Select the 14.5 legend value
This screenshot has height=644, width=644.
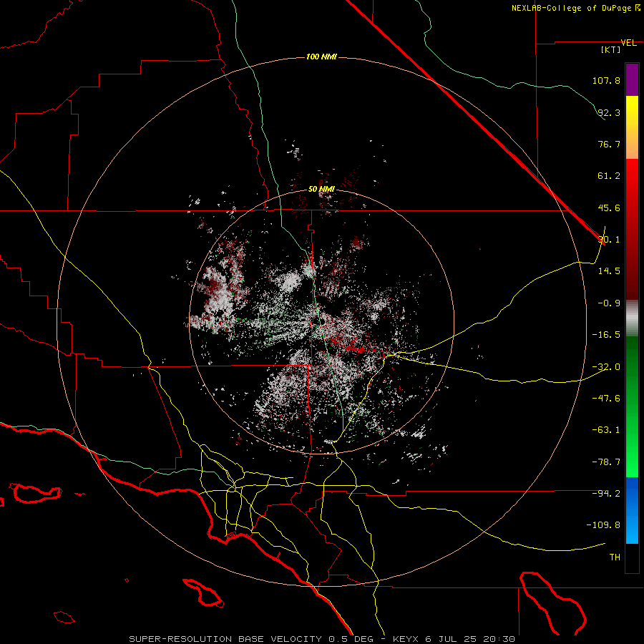point(609,271)
